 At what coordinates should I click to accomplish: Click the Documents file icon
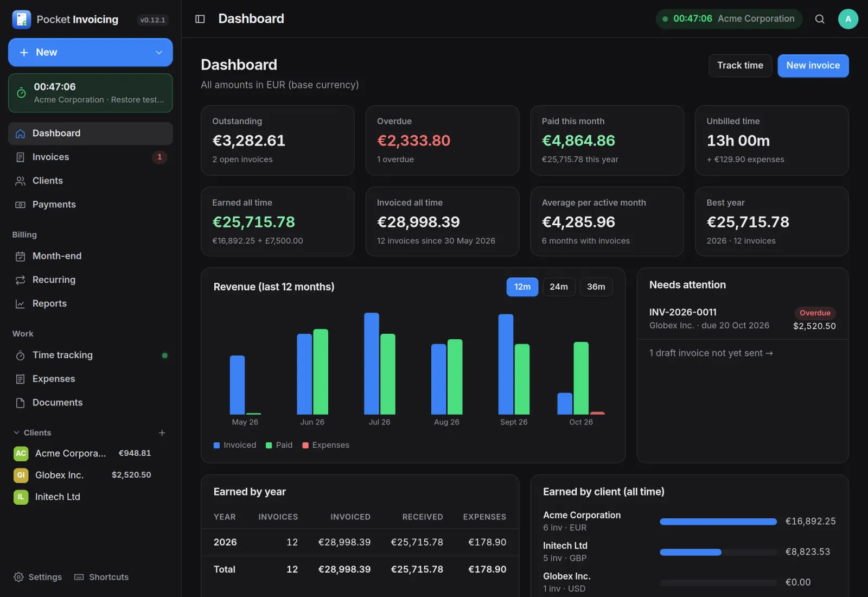pyautogui.click(x=20, y=403)
